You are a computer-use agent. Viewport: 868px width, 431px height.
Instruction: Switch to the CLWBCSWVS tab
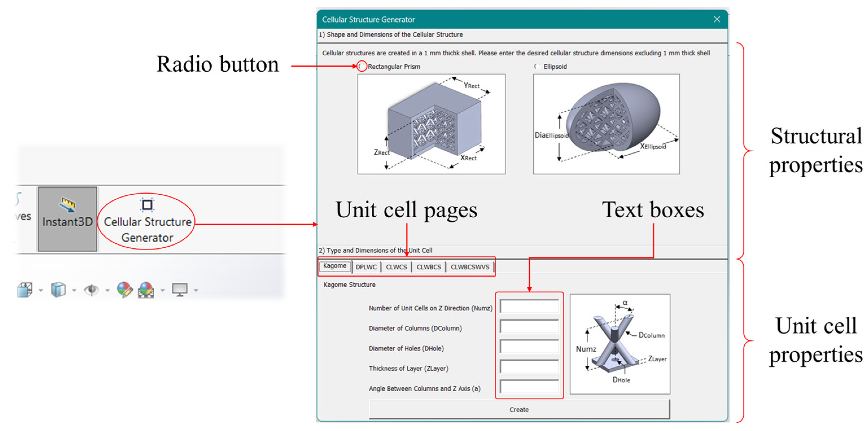coord(470,267)
